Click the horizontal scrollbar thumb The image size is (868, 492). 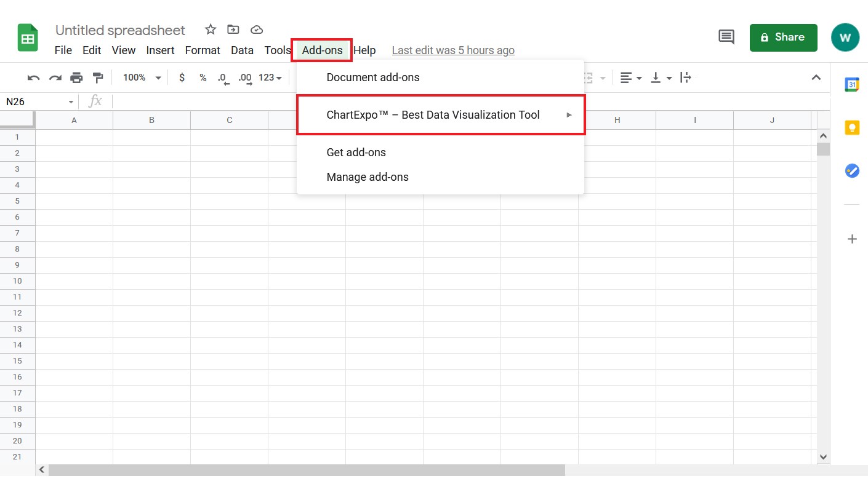pyautogui.click(x=307, y=470)
